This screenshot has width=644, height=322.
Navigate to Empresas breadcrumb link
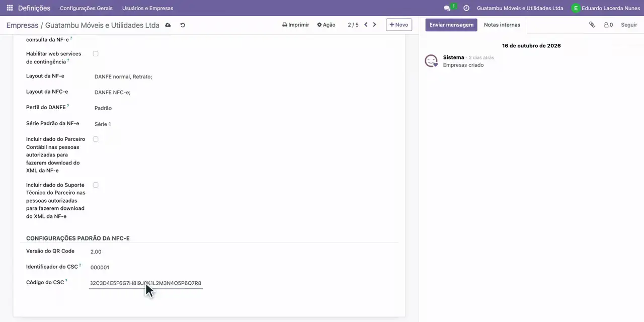point(22,25)
